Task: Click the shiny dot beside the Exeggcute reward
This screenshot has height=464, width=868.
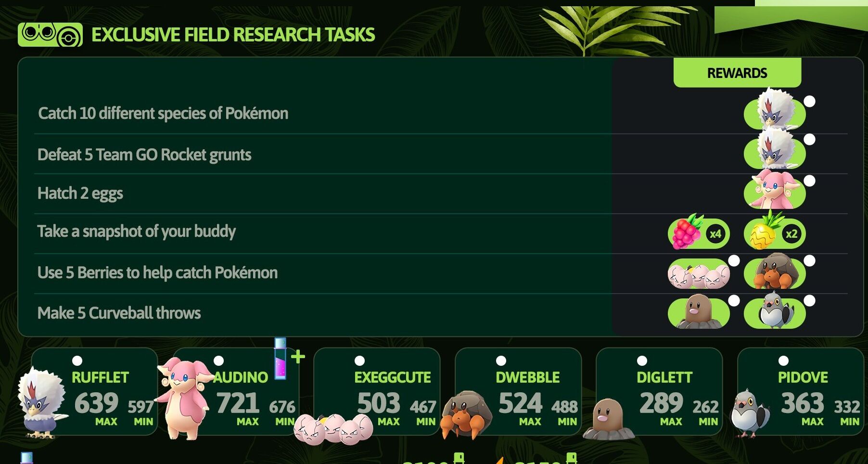Action: click(x=734, y=261)
